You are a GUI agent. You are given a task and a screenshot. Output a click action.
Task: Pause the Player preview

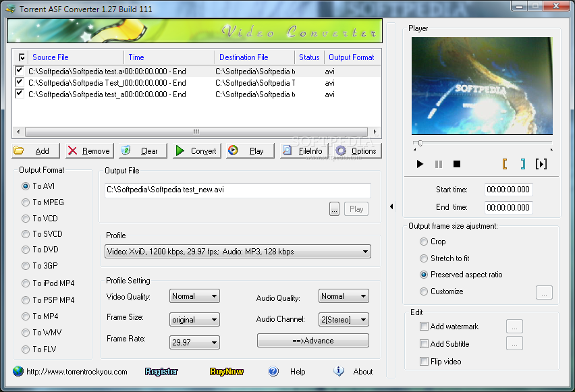[x=439, y=164]
